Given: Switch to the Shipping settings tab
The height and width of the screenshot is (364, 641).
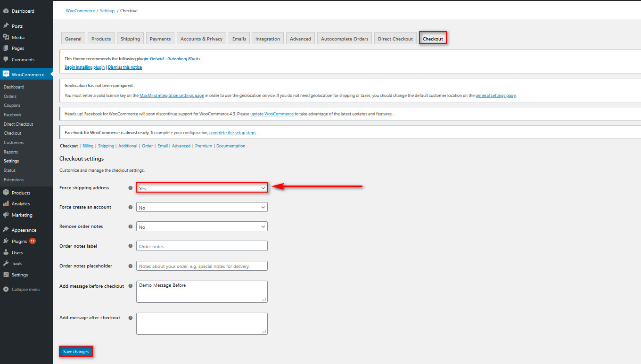Looking at the screenshot, I should point(130,38).
